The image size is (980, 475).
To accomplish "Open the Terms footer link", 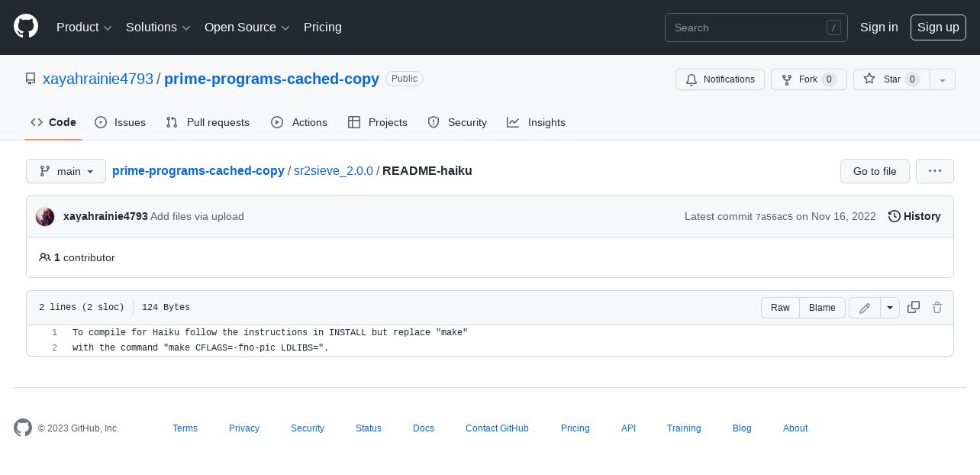I will pos(185,428).
